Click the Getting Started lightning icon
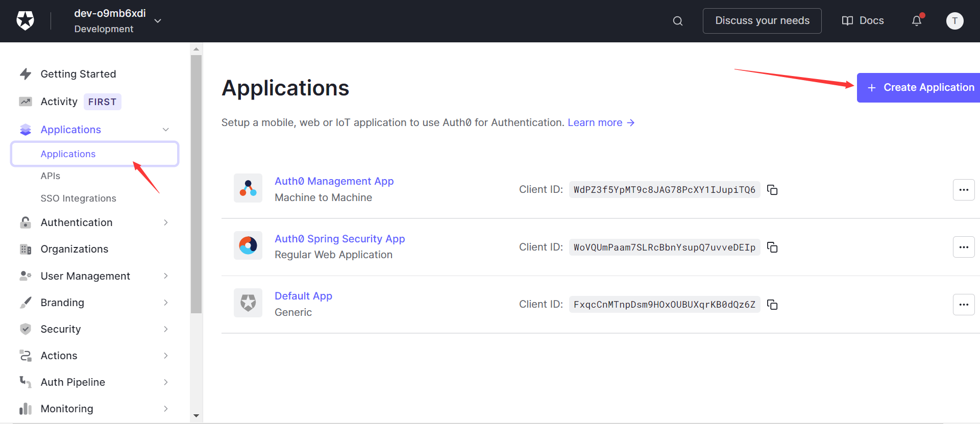 pyautogui.click(x=26, y=74)
